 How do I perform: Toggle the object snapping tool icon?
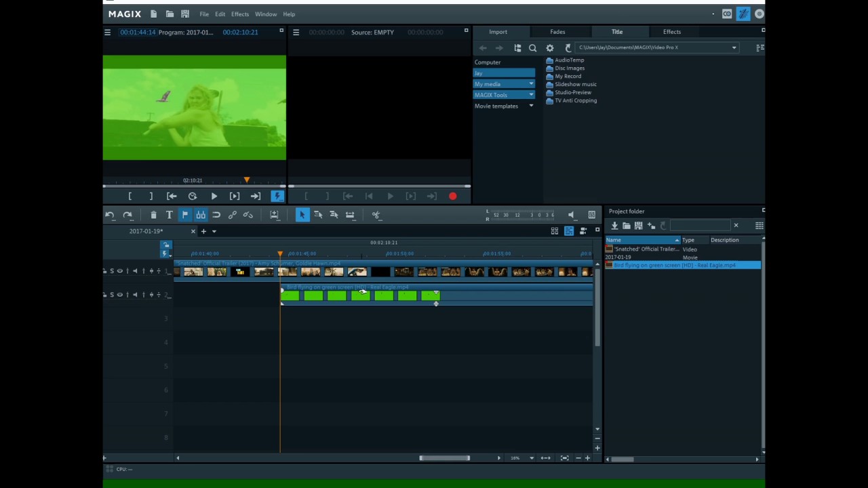click(x=201, y=215)
